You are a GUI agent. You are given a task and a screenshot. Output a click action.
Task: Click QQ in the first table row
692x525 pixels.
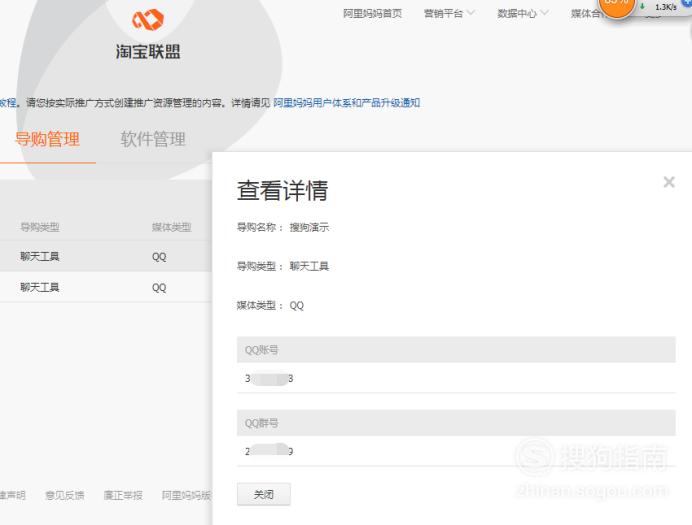click(x=159, y=257)
